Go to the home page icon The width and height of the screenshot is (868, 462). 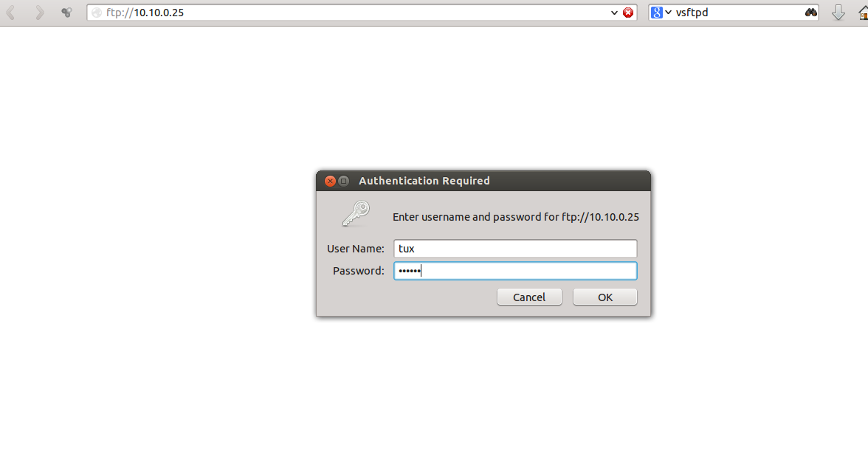click(863, 12)
